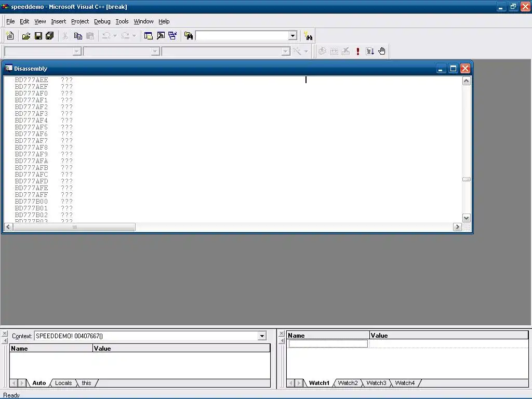Click the Copy icon in the toolbar
The width and height of the screenshot is (532, 399).
coord(78,36)
